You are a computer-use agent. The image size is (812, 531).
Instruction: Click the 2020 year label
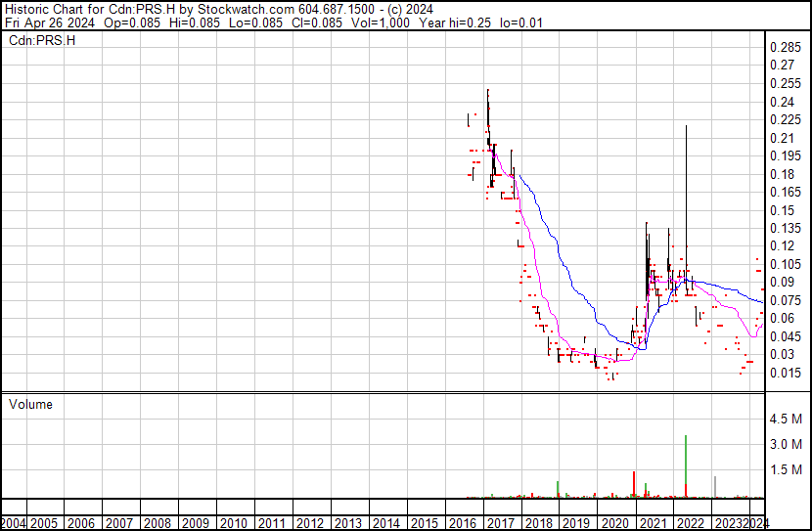(615, 523)
